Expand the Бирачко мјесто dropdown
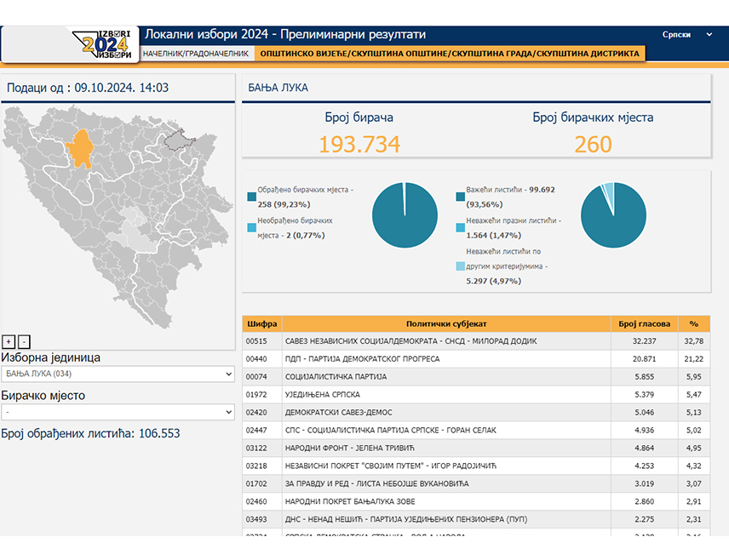 pyautogui.click(x=118, y=412)
